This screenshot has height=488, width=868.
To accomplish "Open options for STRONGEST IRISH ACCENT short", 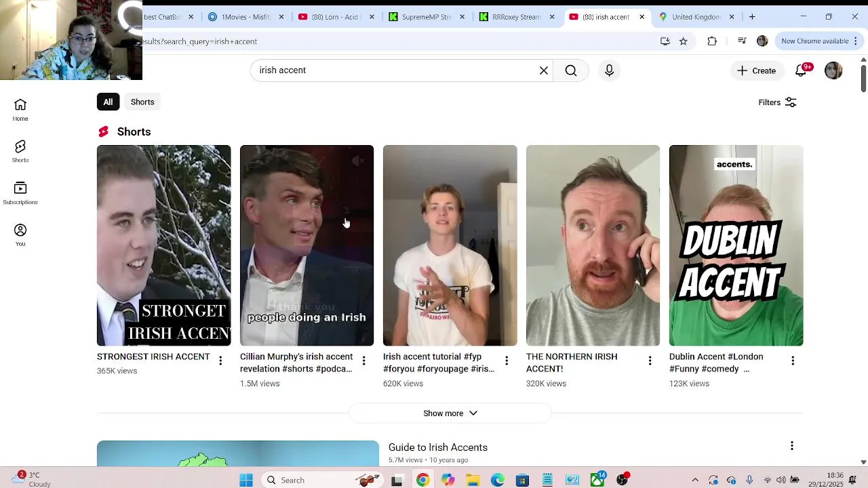I will tap(220, 361).
